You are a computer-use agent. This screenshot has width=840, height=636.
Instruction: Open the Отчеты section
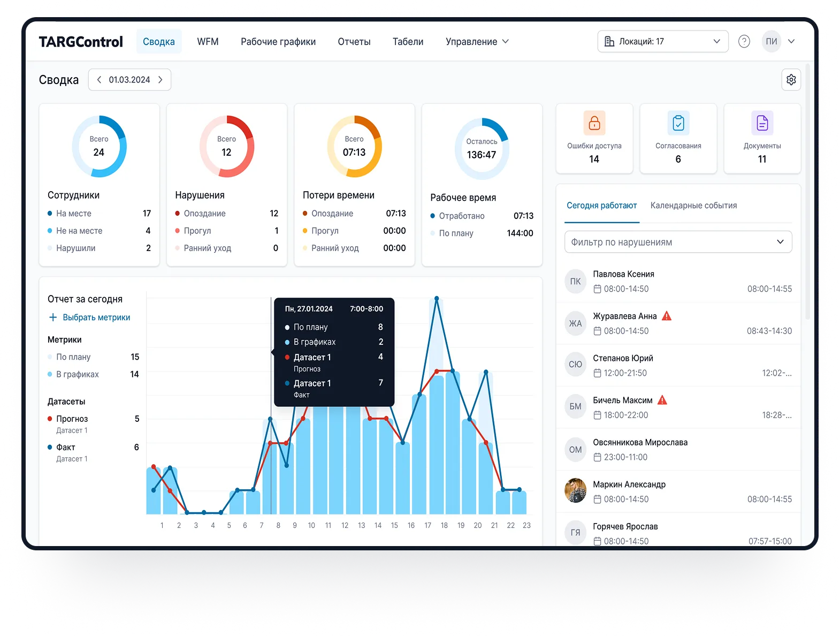354,42
